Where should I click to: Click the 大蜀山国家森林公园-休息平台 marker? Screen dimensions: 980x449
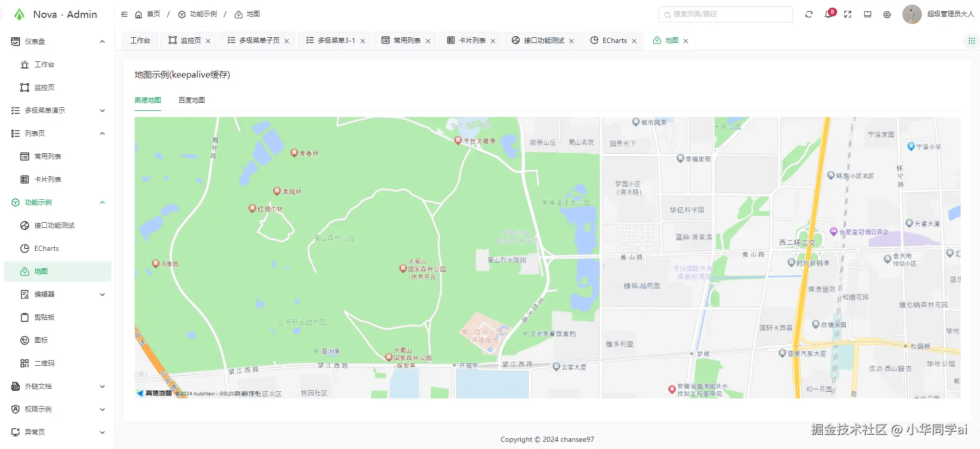[403, 268]
